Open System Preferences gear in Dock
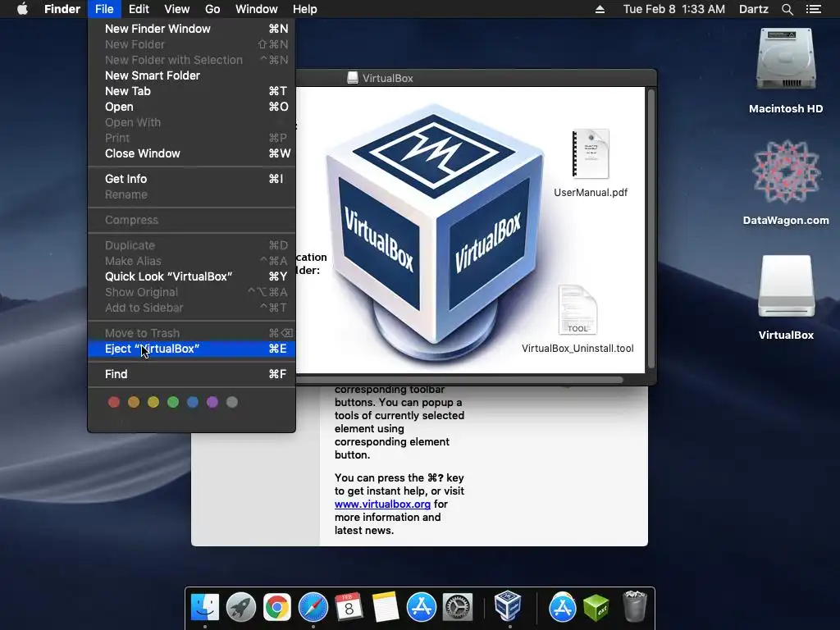 [458, 608]
